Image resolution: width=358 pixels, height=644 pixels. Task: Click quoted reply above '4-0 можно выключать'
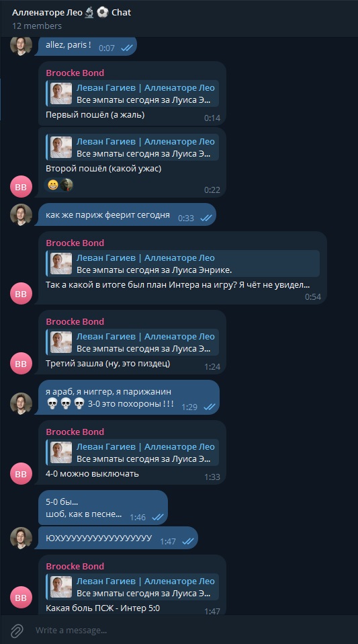tap(132, 452)
